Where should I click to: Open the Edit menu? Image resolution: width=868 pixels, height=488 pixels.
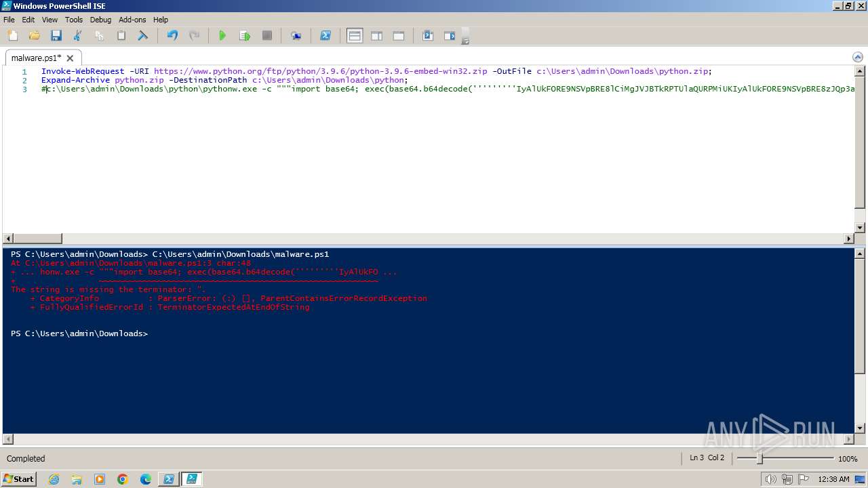28,20
